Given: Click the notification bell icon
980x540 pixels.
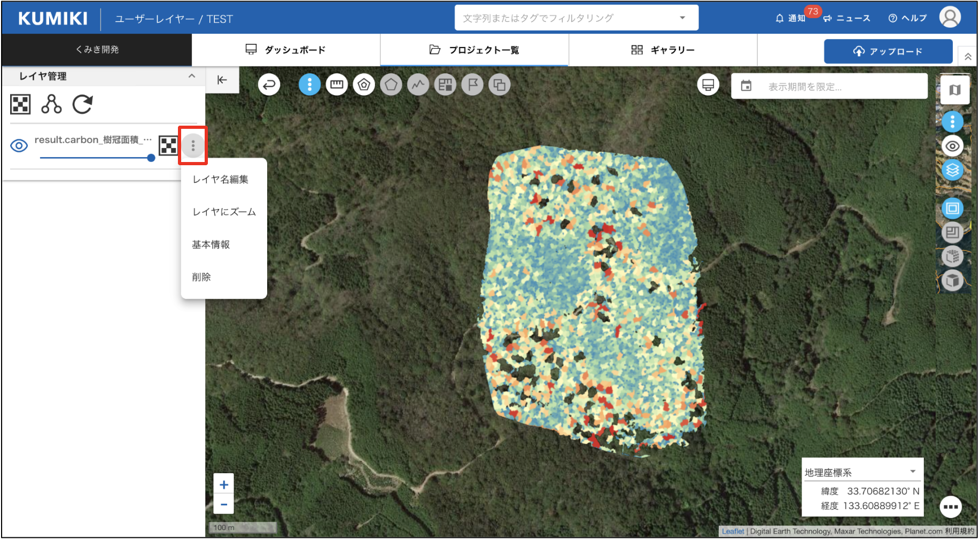Looking at the screenshot, I should click(x=780, y=18).
